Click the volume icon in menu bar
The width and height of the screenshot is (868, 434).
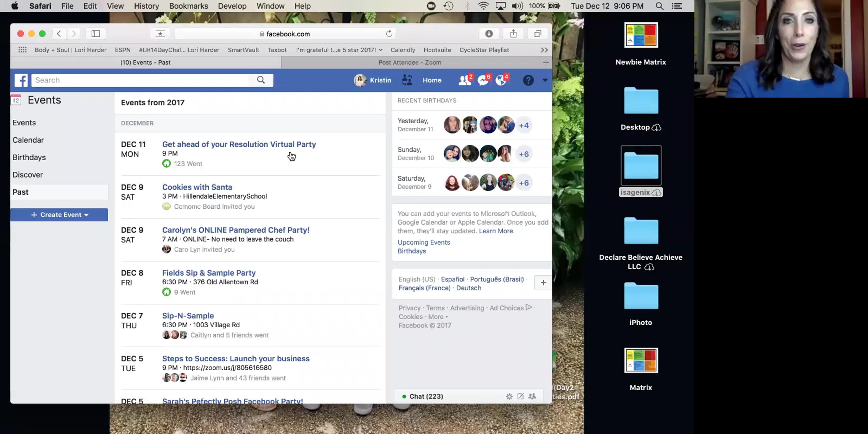tap(518, 6)
